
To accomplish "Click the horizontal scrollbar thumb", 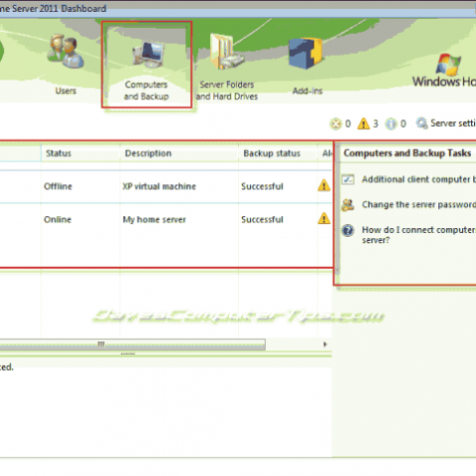I will (x=132, y=344).
